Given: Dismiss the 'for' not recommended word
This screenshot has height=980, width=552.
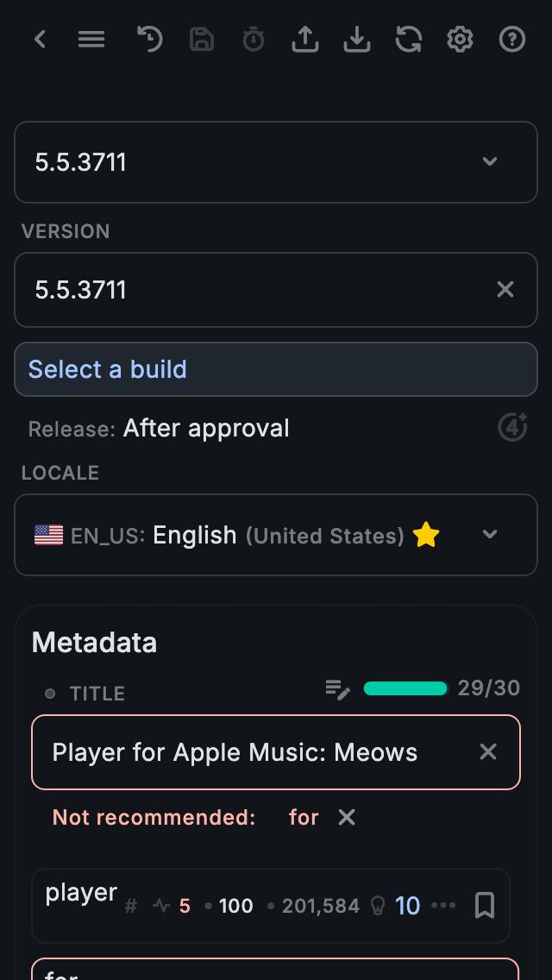Looking at the screenshot, I should click(347, 817).
